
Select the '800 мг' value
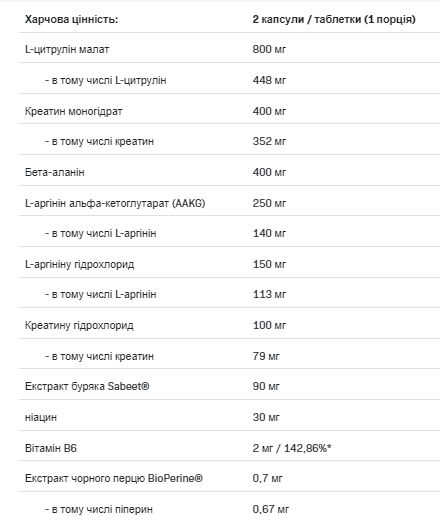pyautogui.click(x=269, y=49)
